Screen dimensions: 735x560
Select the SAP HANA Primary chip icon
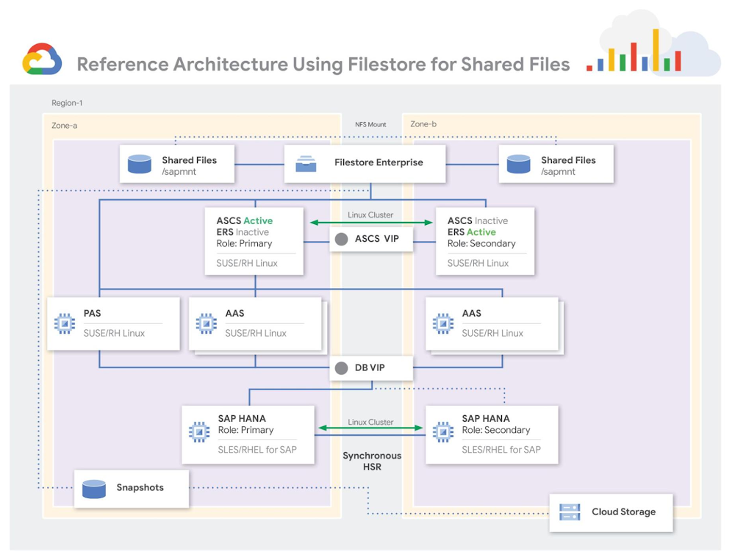tap(199, 432)
